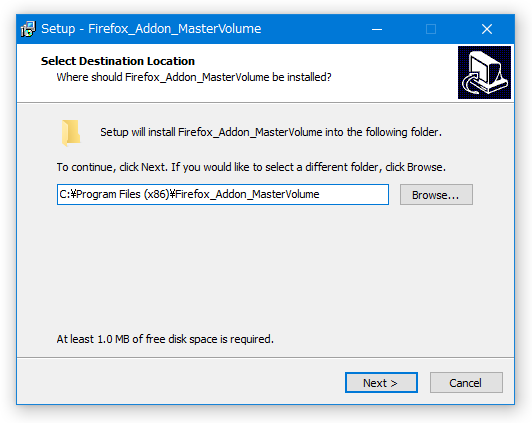This screenshot has width=532, height=423.
Task: Focus the destination folder path field
Action: (x=223, y=195)
